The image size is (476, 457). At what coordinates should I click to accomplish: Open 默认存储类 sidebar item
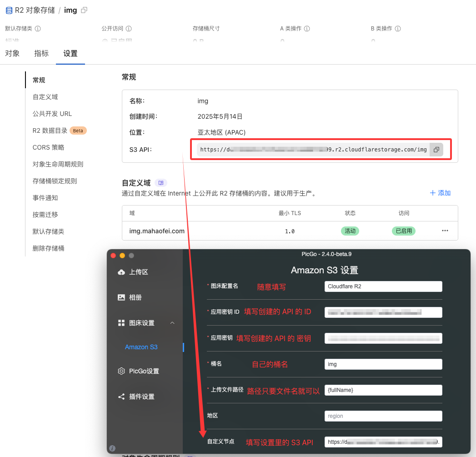49,232
